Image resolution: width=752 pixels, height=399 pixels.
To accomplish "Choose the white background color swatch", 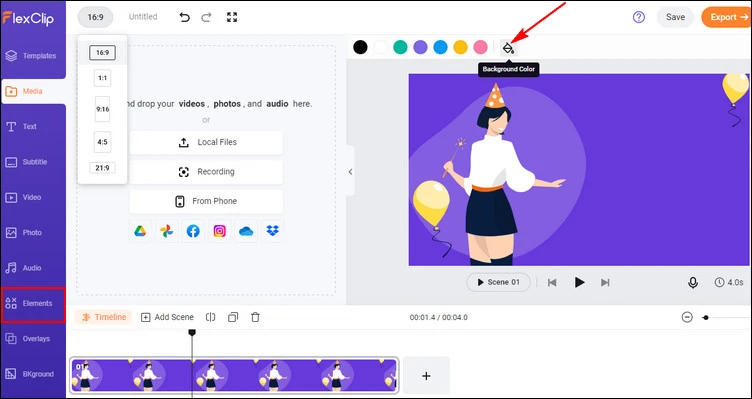I will coord(380,47).
